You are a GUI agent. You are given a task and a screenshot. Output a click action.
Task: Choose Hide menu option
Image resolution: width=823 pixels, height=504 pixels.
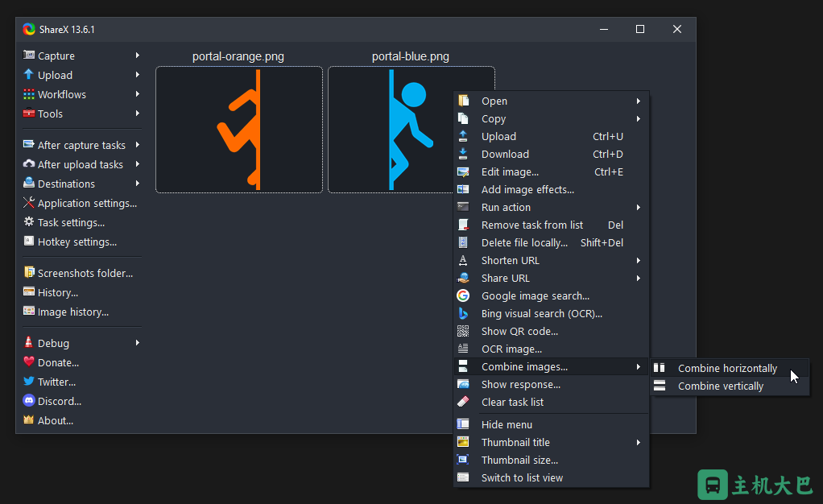click(552, 424)
